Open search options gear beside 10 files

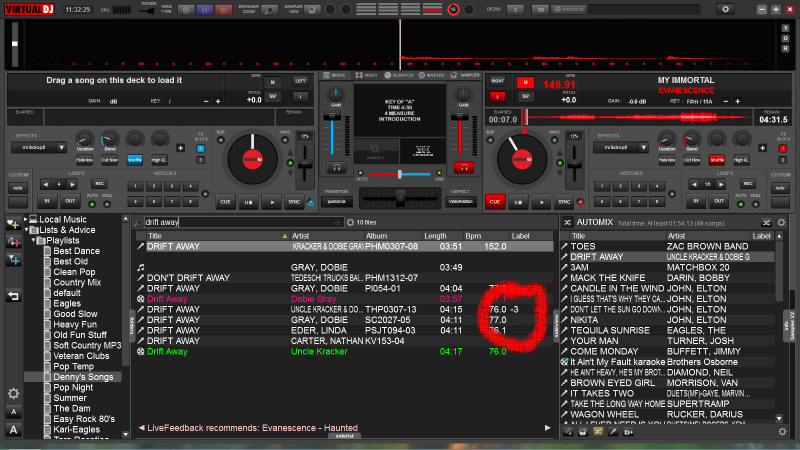[350, 222]
